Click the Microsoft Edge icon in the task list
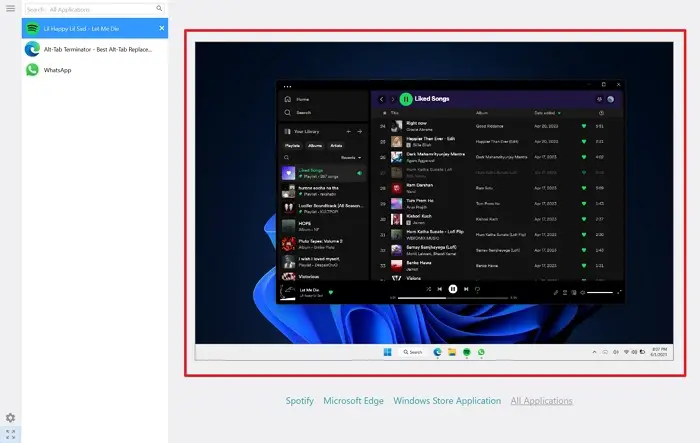The image size is (700, 443). [x=32, y=49]
